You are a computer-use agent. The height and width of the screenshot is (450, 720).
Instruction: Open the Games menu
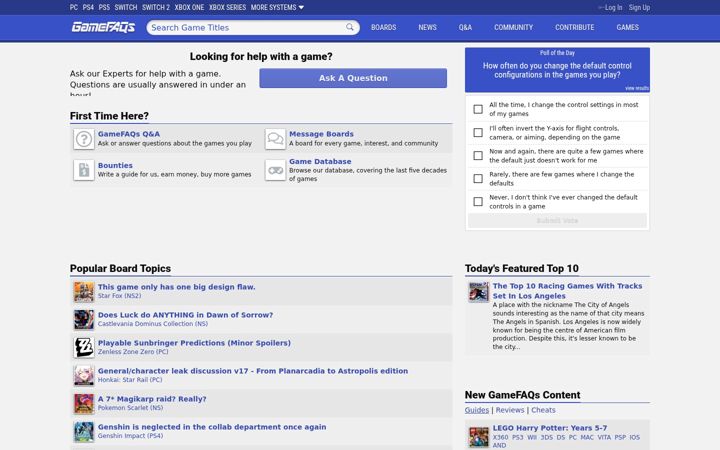pos(627,27)
